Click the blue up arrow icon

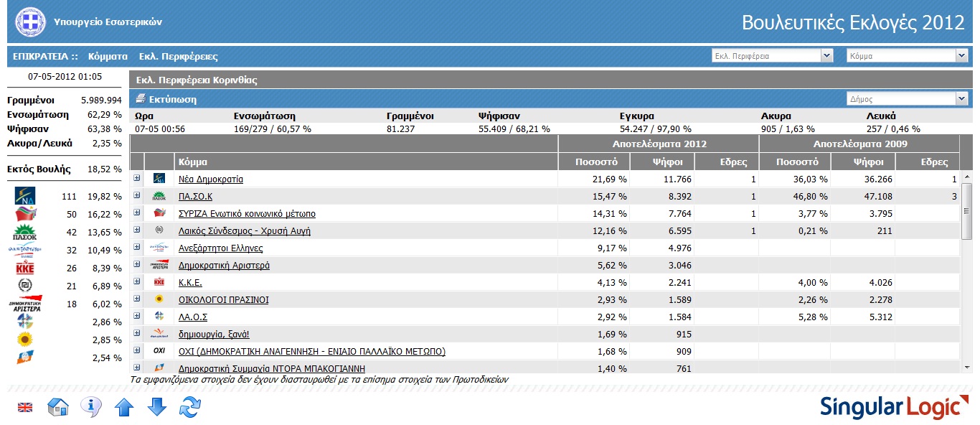point(124,408)
